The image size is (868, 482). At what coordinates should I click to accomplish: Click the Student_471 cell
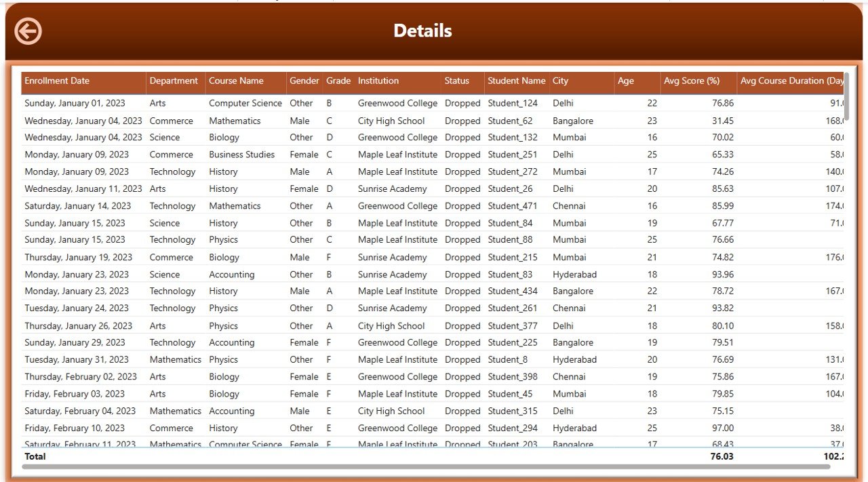(513, 205)
